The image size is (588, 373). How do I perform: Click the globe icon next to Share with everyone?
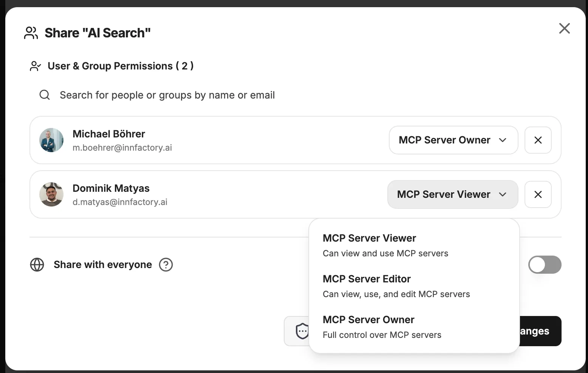pyautogui.click(x=37, y=265)
